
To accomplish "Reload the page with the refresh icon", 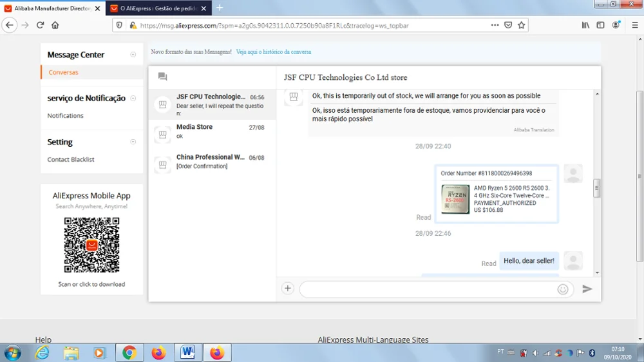I will 40,25.
